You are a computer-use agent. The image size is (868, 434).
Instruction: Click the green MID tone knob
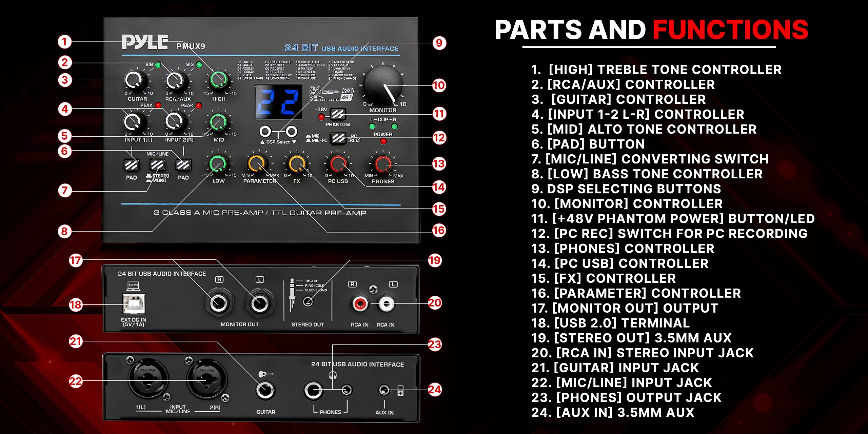click(219, 122)
